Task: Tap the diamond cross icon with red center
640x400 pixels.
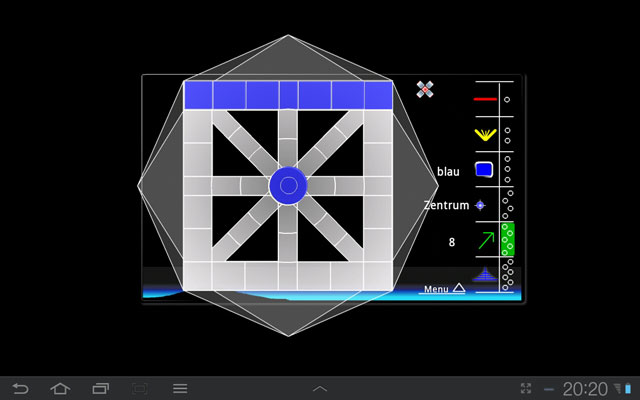Action: point(425,89)
